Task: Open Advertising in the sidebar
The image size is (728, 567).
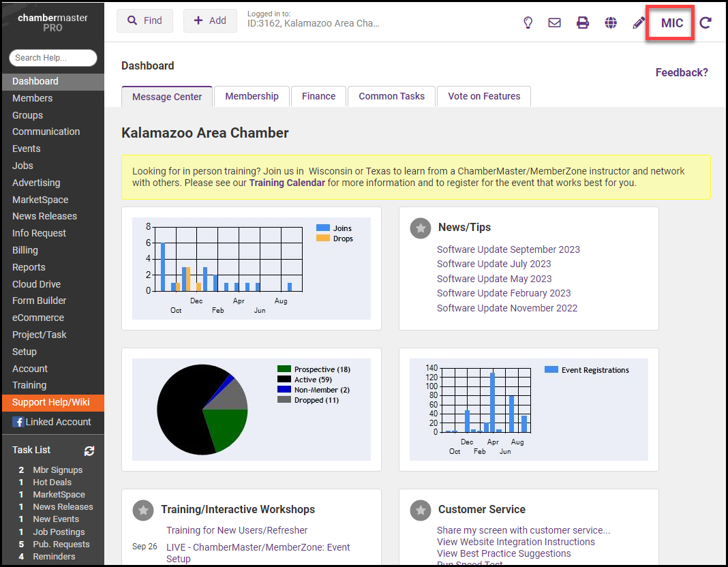Action: point(36,183)
